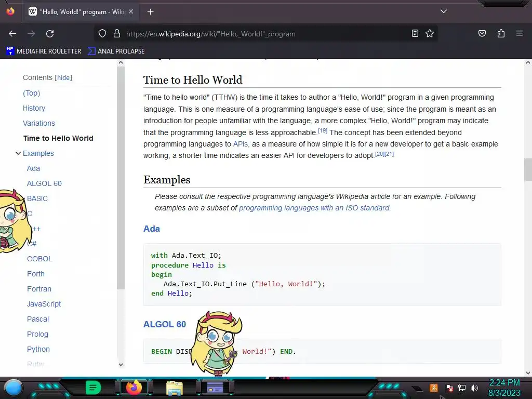Open volume speaker tray icon
Viewport: 532px width, 399px height.
(474, 388)
